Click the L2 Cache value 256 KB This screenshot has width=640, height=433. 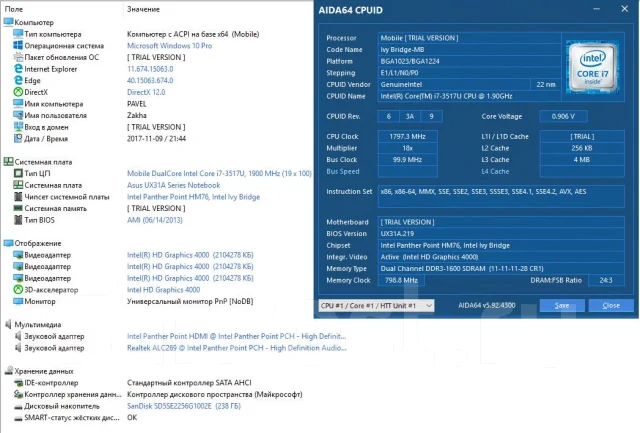[x=582, y=148]
